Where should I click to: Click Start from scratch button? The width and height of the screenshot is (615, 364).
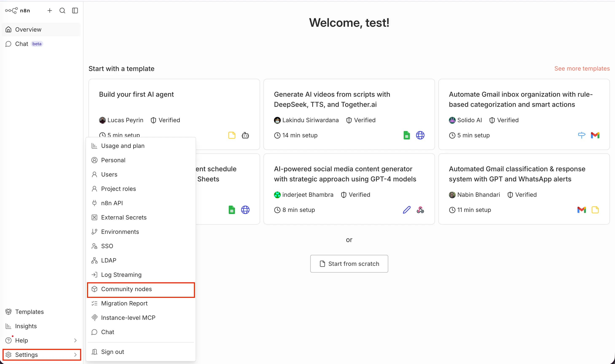tap(349, 264)
